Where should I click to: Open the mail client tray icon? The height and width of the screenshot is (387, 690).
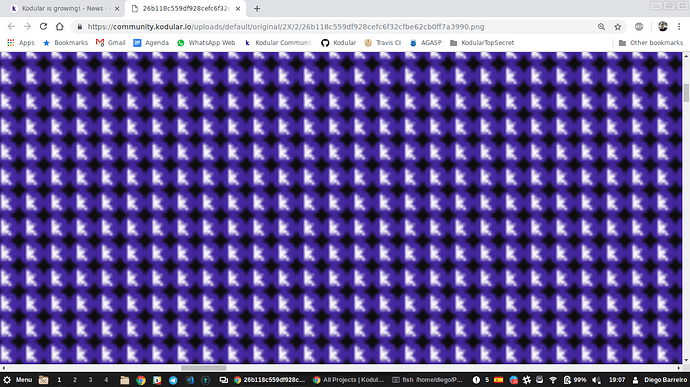coord(540,380)
